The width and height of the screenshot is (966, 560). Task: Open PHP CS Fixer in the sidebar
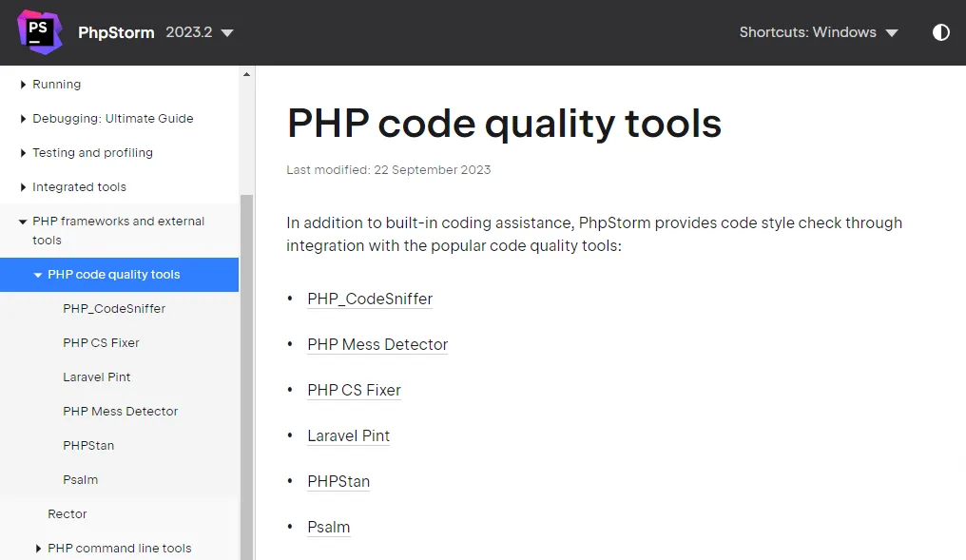click(101, 342)
